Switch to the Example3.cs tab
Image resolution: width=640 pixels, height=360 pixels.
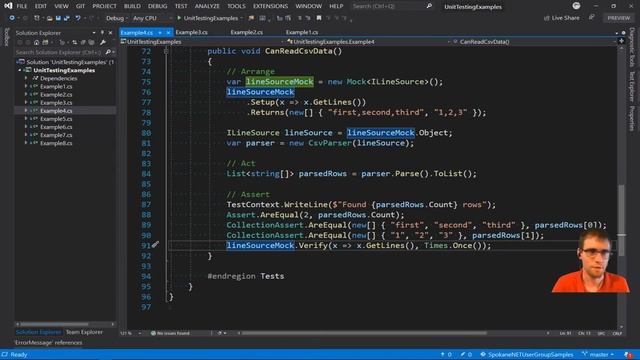(191, 32)
